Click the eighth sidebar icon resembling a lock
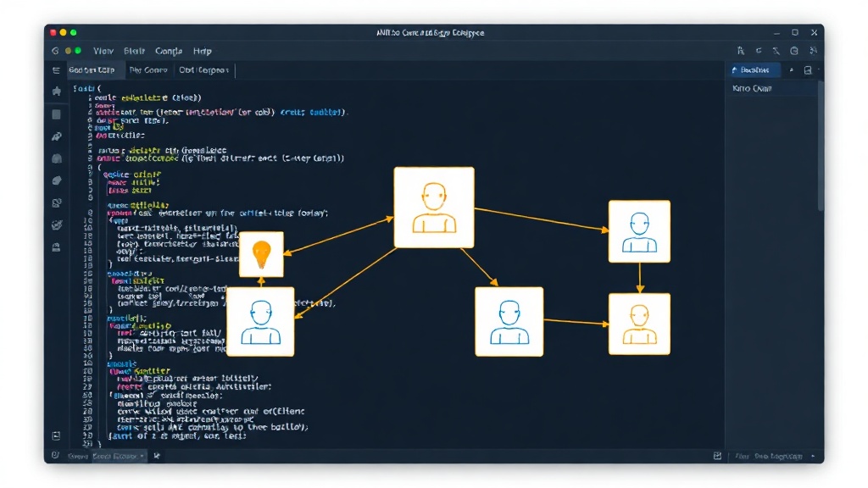 point(57,247)
